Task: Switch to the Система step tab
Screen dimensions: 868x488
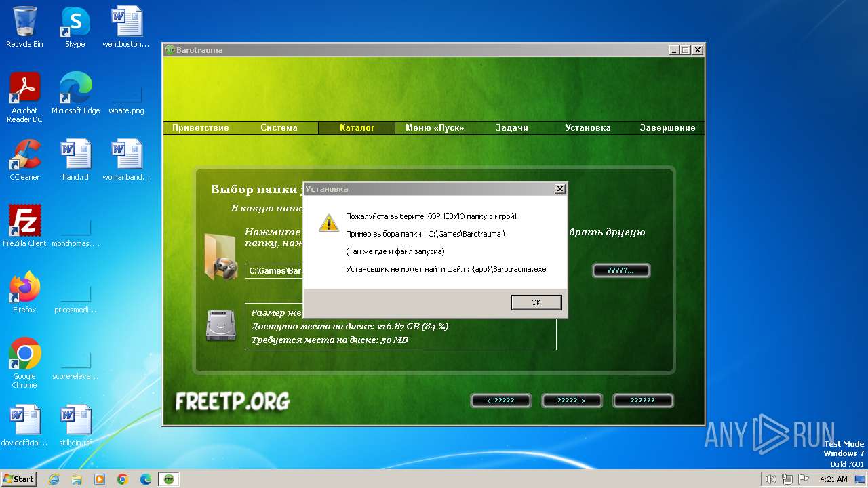Action: pos(279,128)
